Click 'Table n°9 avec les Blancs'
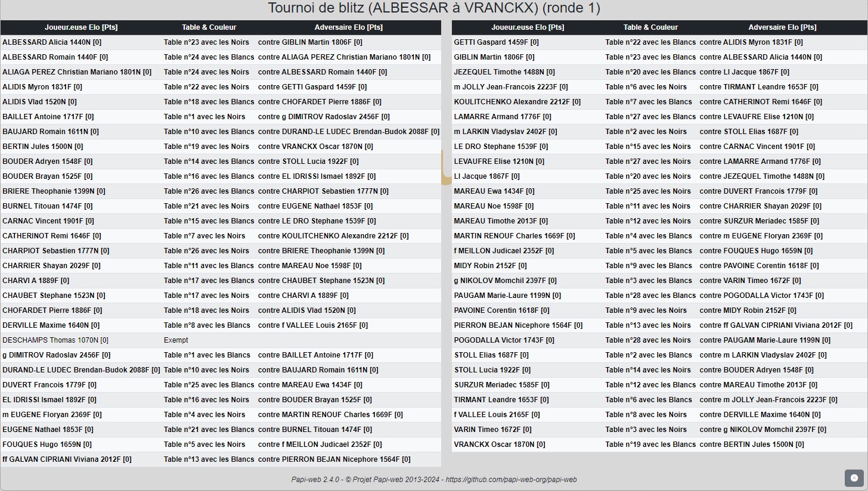The image size is (868, 491). pyautogui.click(x=649, y=266)
